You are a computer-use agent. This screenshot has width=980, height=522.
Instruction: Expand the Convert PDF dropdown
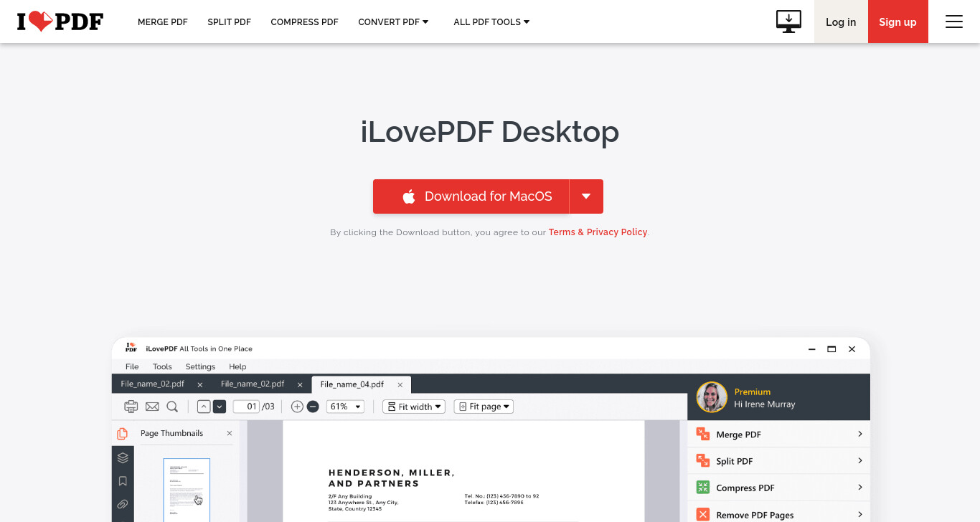(x=393, y=22)
